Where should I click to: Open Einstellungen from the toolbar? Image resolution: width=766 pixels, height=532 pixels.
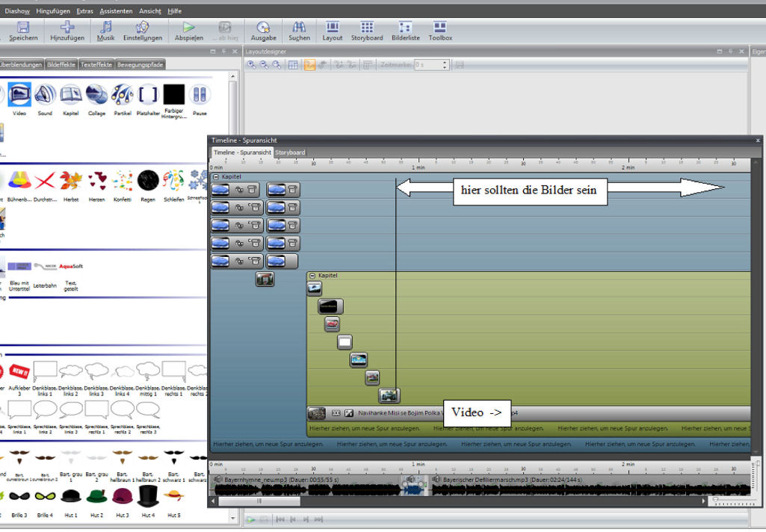point(142,31)
